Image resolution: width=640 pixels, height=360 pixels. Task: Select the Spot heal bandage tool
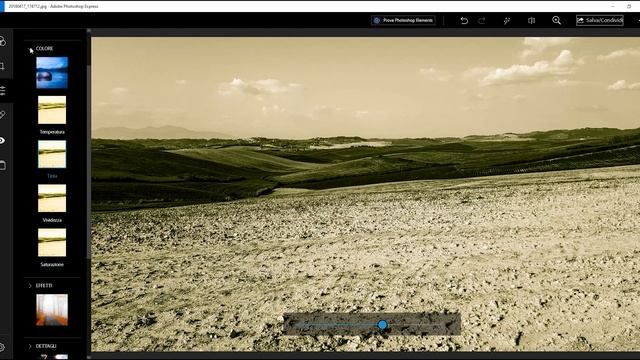pyautogui.click(x=2, y=116)
